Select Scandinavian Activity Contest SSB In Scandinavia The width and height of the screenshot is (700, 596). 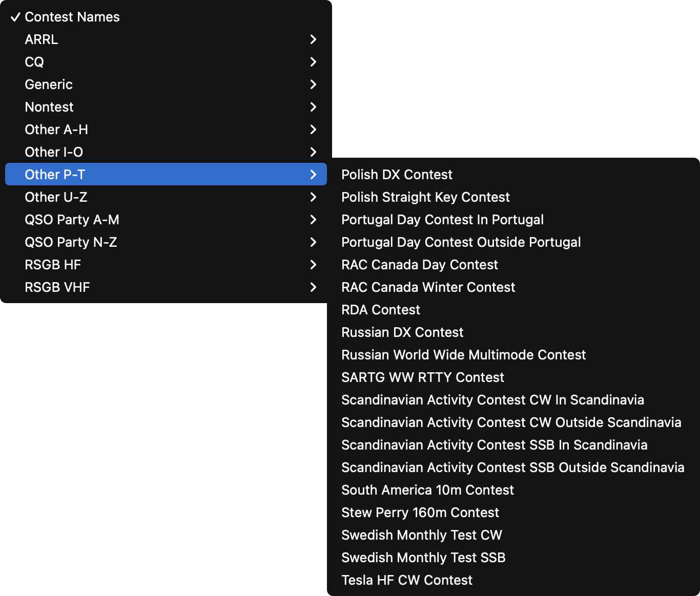pyautogui.click(x=513, y=445)
